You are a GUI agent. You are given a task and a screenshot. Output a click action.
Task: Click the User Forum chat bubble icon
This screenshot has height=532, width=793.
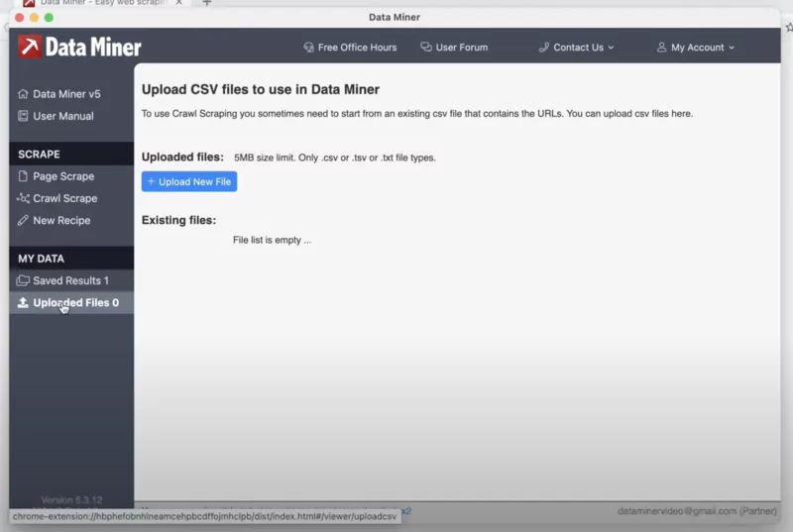[426, 47]
